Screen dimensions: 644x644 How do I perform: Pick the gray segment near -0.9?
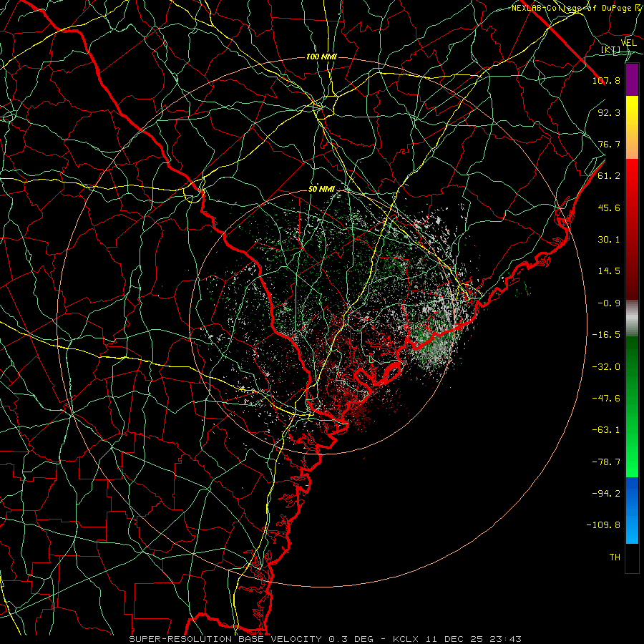[x=632, y=316]
